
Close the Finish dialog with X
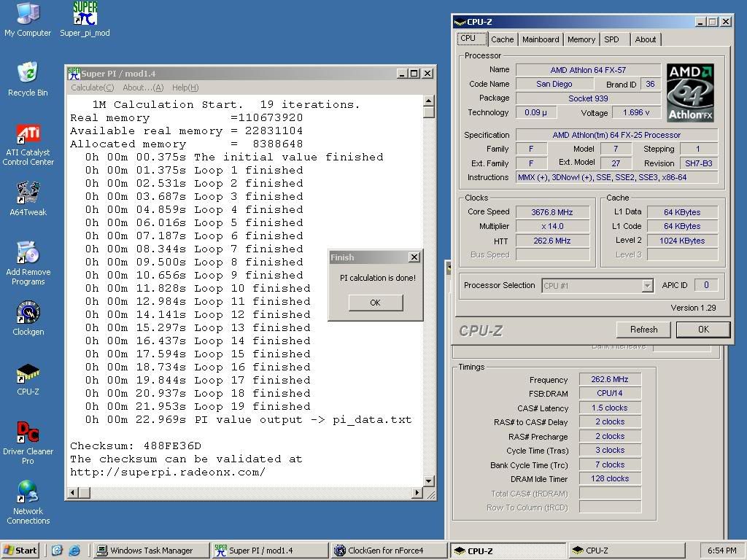point(414,257)
